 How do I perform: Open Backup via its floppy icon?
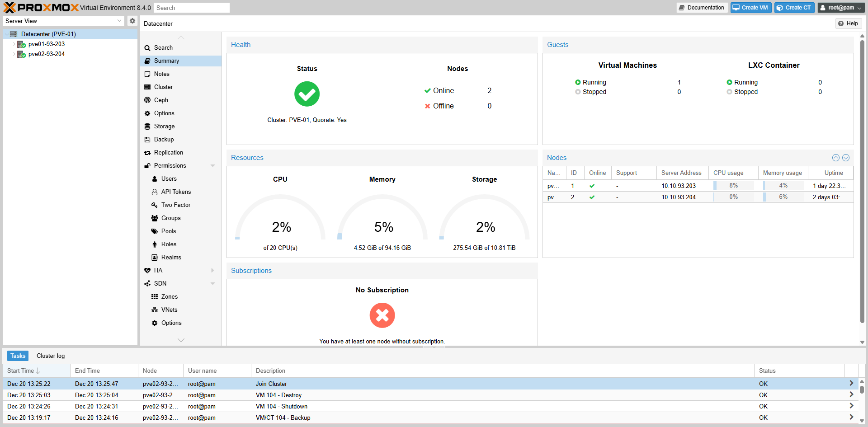[147, 140]
